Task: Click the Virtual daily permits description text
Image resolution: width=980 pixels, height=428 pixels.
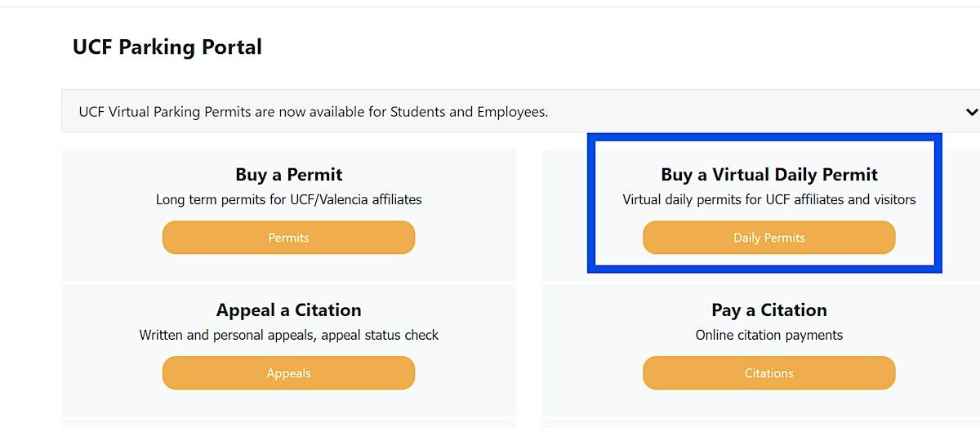Action: 768,199
